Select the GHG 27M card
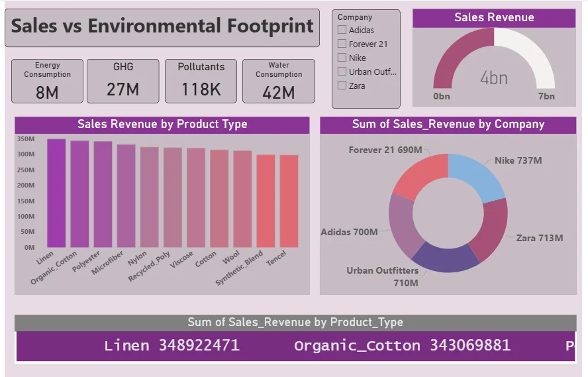Viewport: 588px width, 377px height. click(x=122, y=81)
